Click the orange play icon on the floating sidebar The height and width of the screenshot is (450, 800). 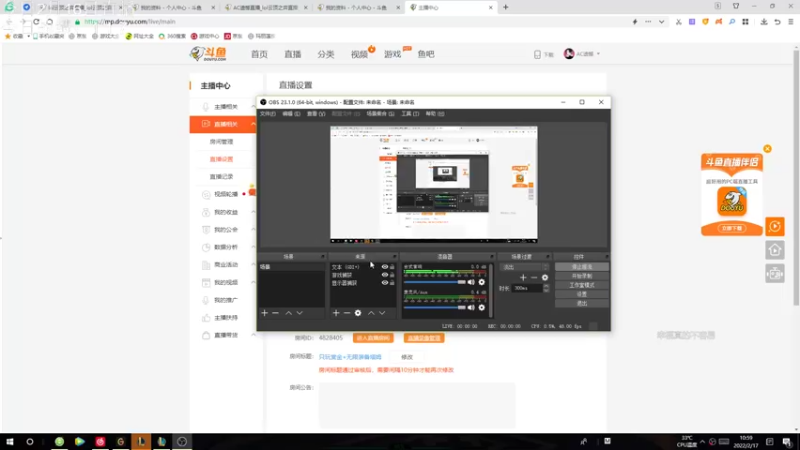[774, 226]
